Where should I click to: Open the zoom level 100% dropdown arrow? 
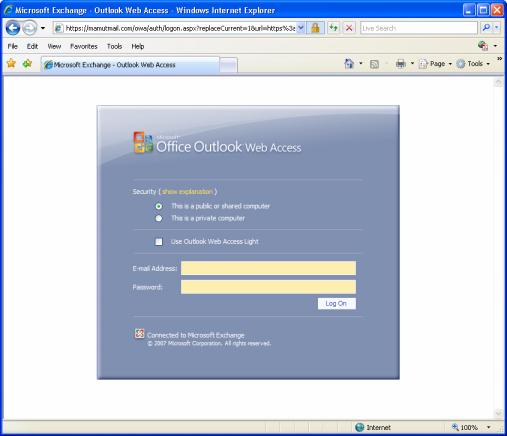(489, 427)
